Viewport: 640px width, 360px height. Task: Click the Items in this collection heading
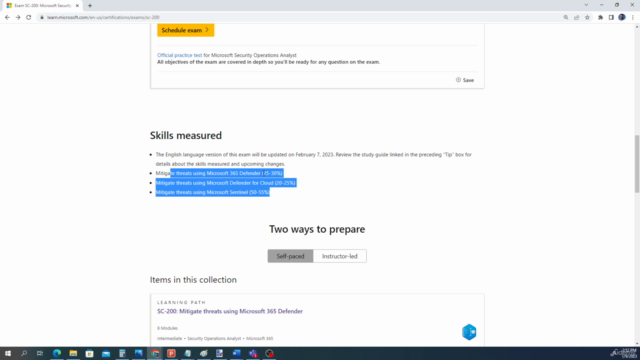pyautogui.click(x=193, y=280)
